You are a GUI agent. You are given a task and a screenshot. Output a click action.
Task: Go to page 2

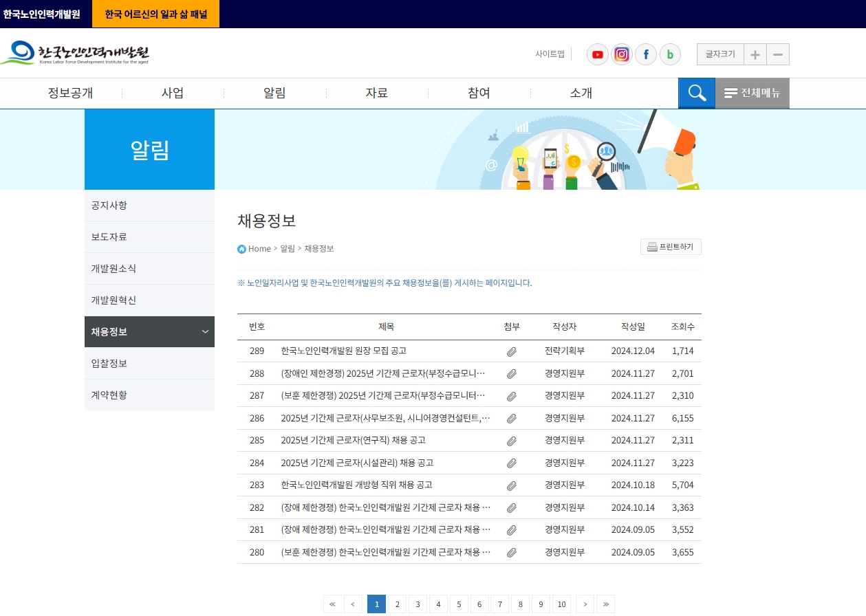pos(397,604)
